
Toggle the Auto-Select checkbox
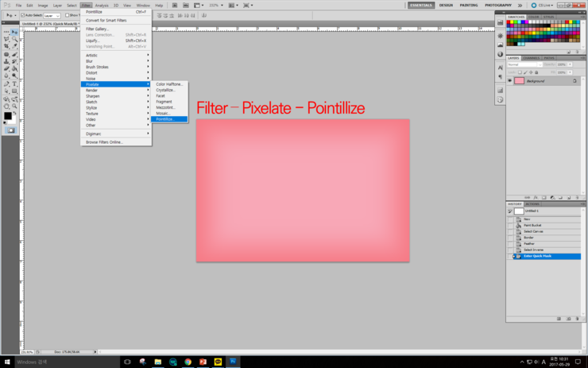coord(23,15)
